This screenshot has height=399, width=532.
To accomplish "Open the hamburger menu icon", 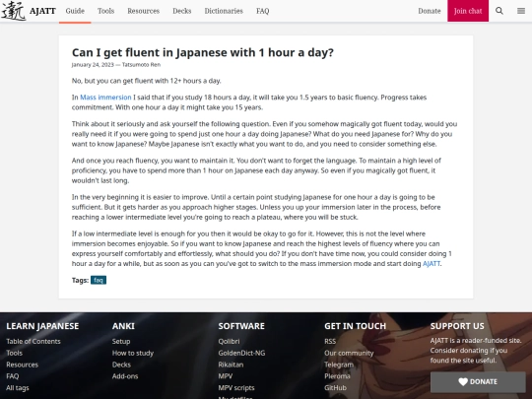I will (521, 11).
